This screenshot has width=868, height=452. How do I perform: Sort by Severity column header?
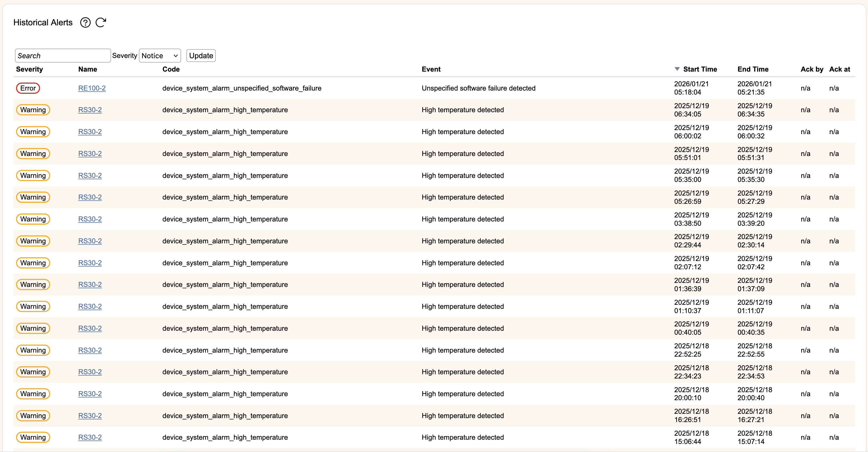pos(30,69)
